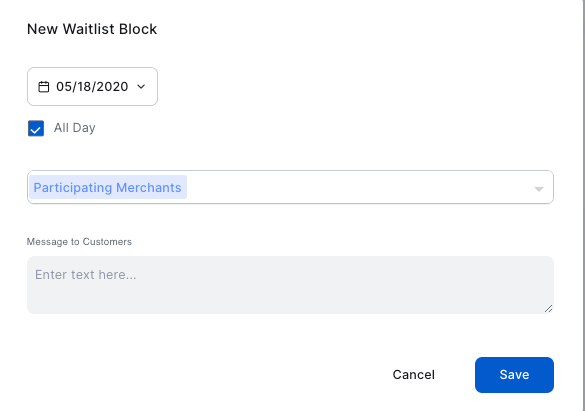Click the text area resize handle icon
Viewport: 585px width, 411px height.
(548, 308)
